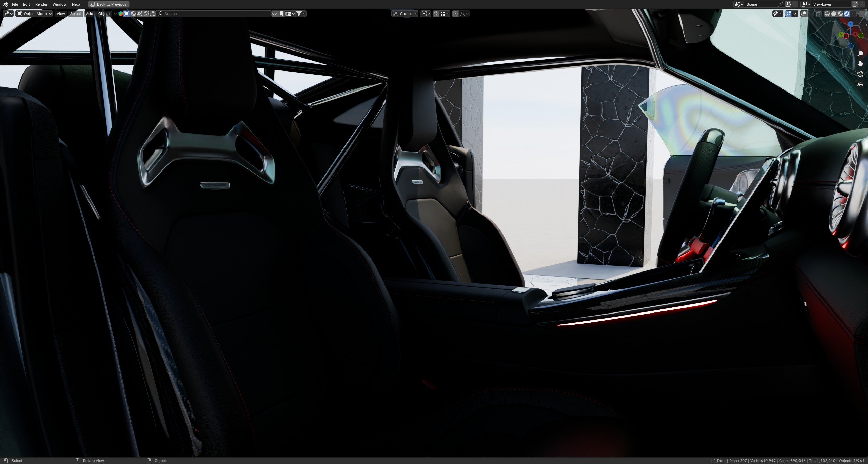Click the pan view hand icon

(x=860, y=64)
